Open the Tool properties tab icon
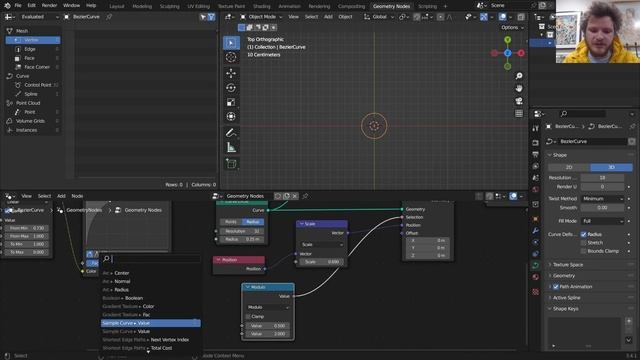Image resolution: width=640 pixels, height=360 pixels. (x=536, y=129)
